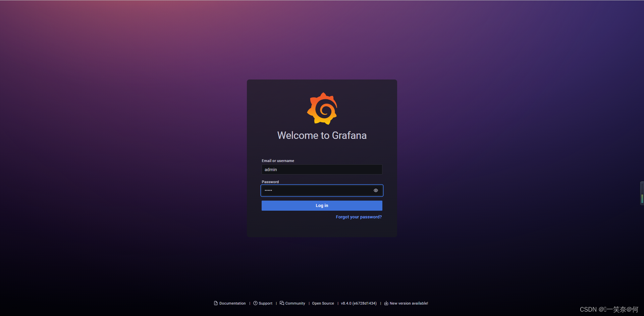Open Forgot your password link

(x=359, y=217)
